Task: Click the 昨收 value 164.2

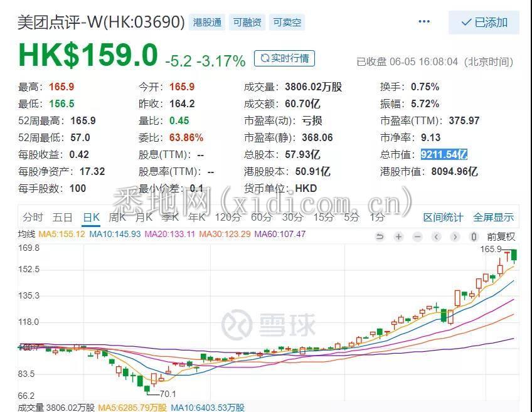Action: tap(182, 103)
